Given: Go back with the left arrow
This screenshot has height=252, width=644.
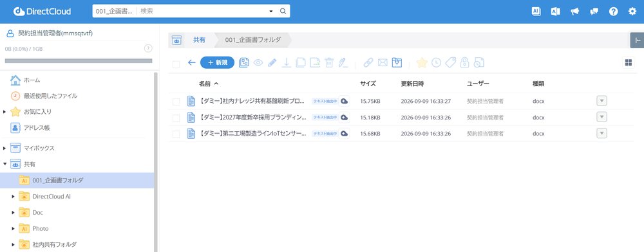Looking at the screenshot, I should click(191, 63).
